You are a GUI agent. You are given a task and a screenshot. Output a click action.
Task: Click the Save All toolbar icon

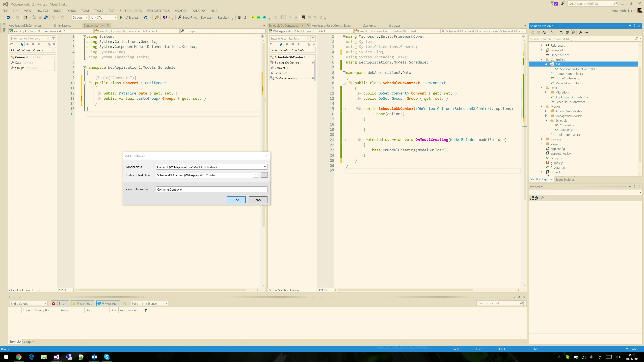(46, 17)
